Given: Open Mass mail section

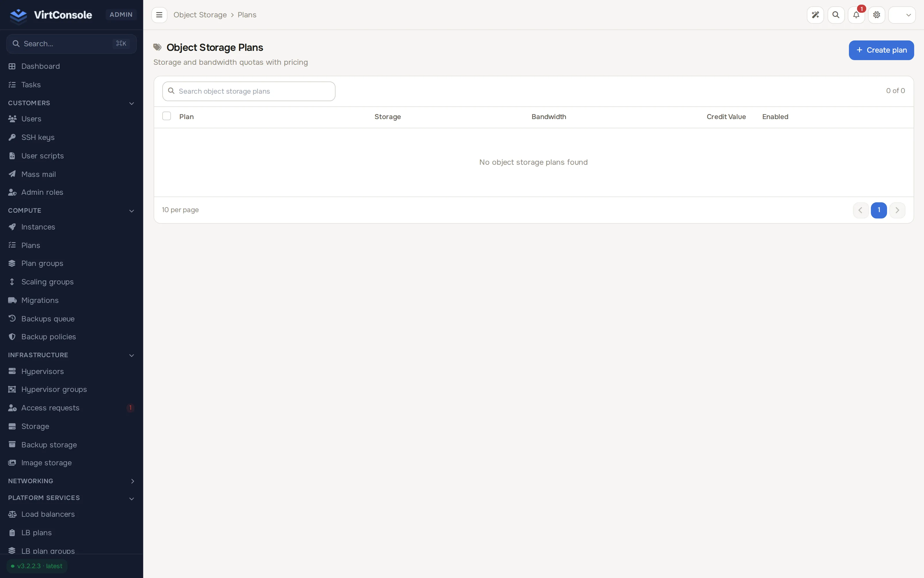Looking at the screenshot, I should [x=71, y=174].
